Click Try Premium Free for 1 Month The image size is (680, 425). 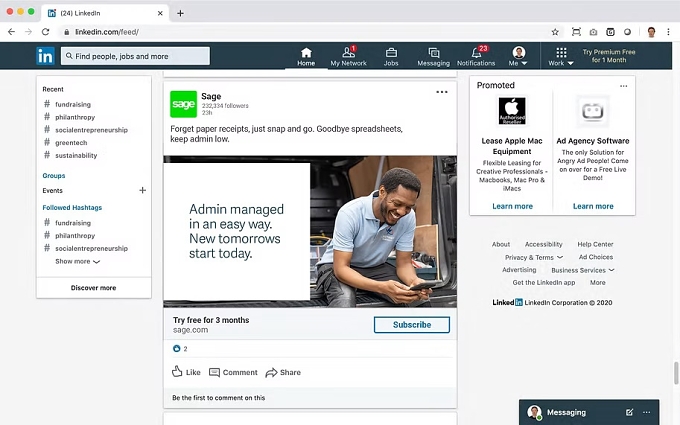point(609,56)
